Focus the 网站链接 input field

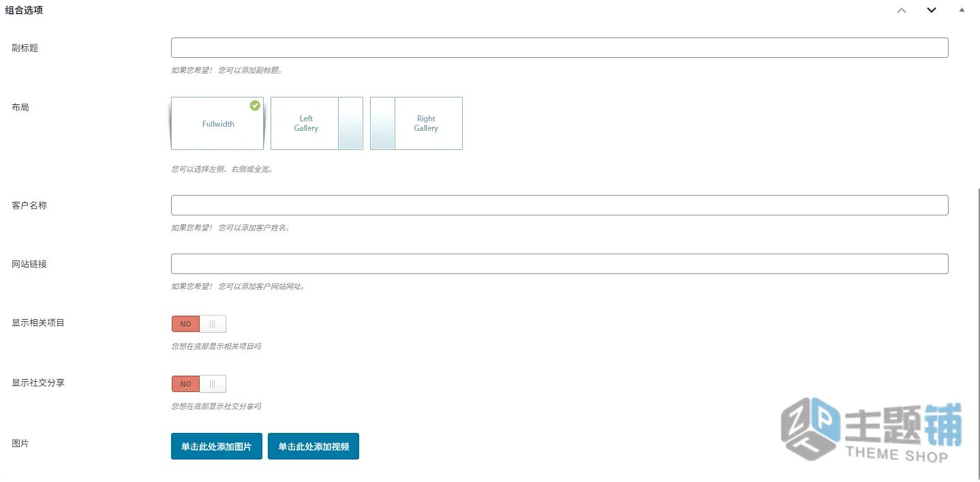[x=560, y=264]
